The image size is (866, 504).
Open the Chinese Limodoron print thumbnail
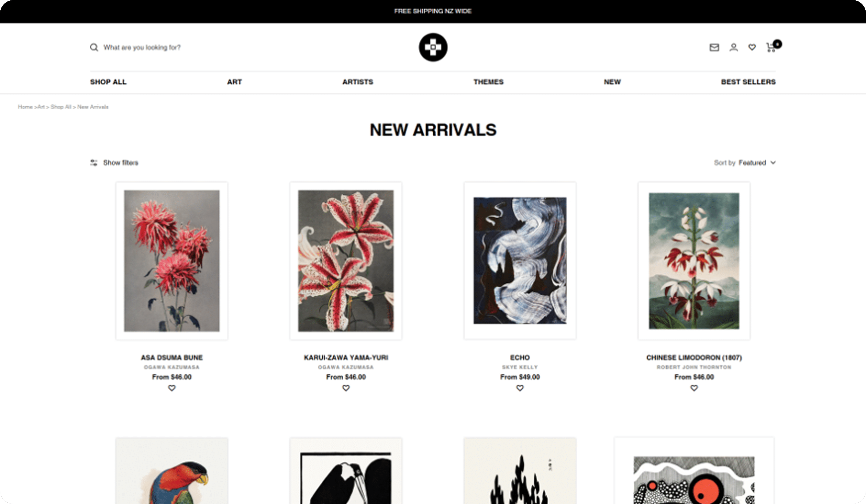pos(694,261)
